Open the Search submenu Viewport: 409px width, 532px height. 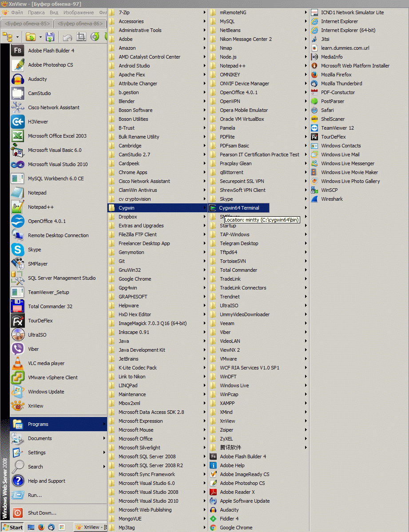click(58, 467)
